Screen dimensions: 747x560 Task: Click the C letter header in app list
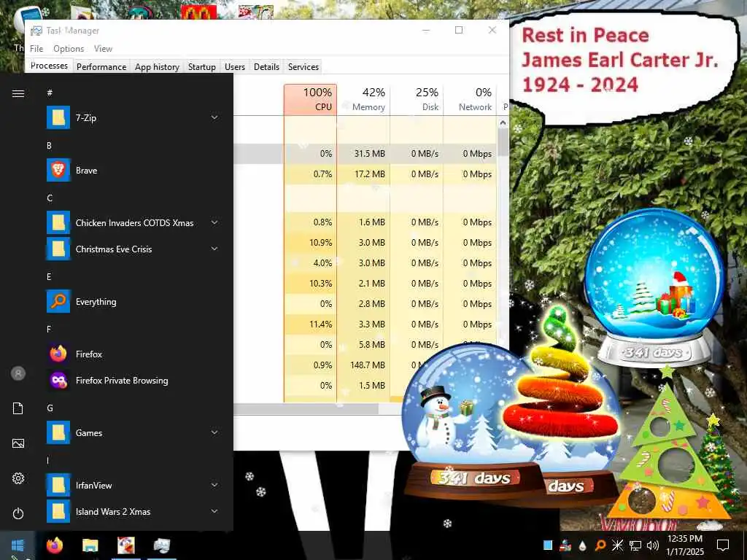[x=50, y=198]
